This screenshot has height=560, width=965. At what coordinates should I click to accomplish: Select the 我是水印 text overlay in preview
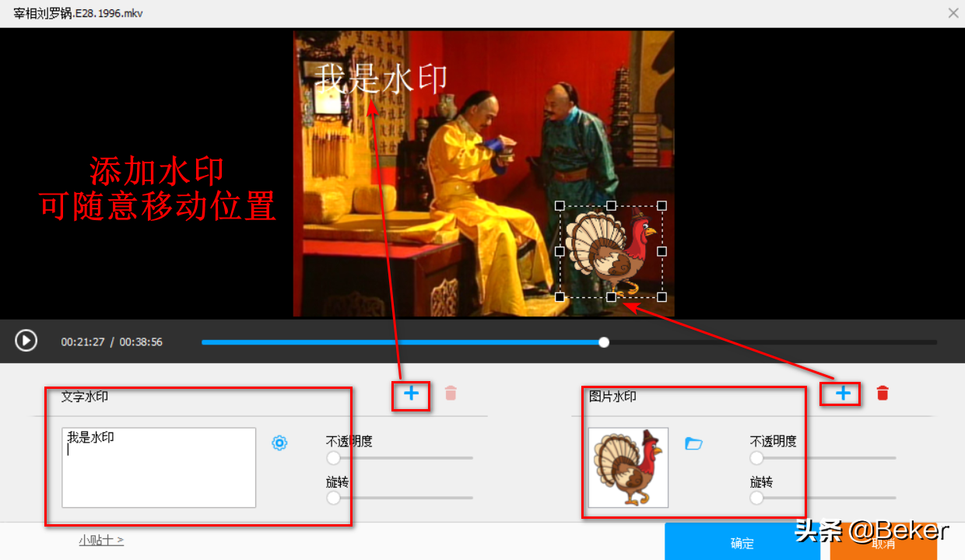[381, 79]
